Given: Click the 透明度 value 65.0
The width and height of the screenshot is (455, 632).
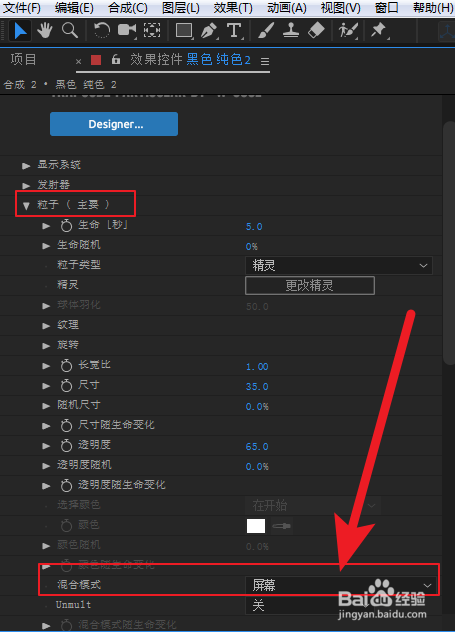Looking at the screenshot, I should (257, 446).
